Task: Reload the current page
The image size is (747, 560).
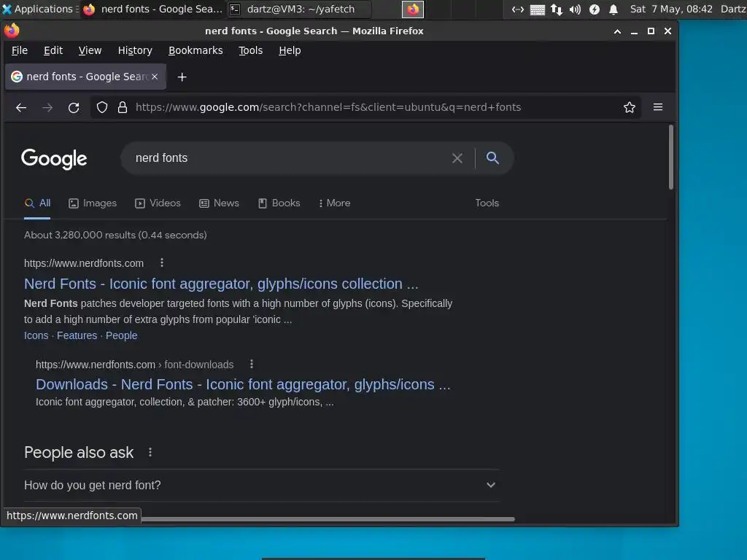Action: point(74,108)
